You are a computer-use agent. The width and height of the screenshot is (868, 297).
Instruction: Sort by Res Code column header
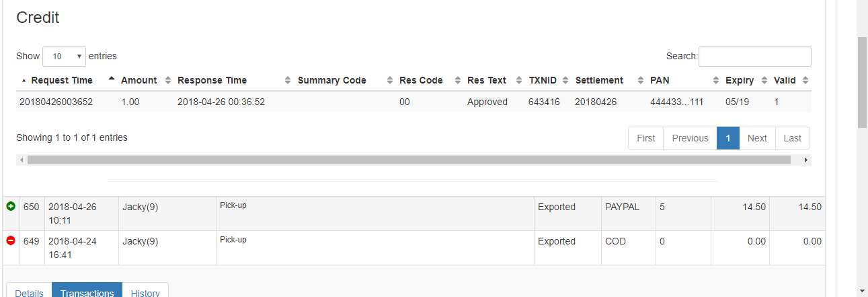click(421, 80)
